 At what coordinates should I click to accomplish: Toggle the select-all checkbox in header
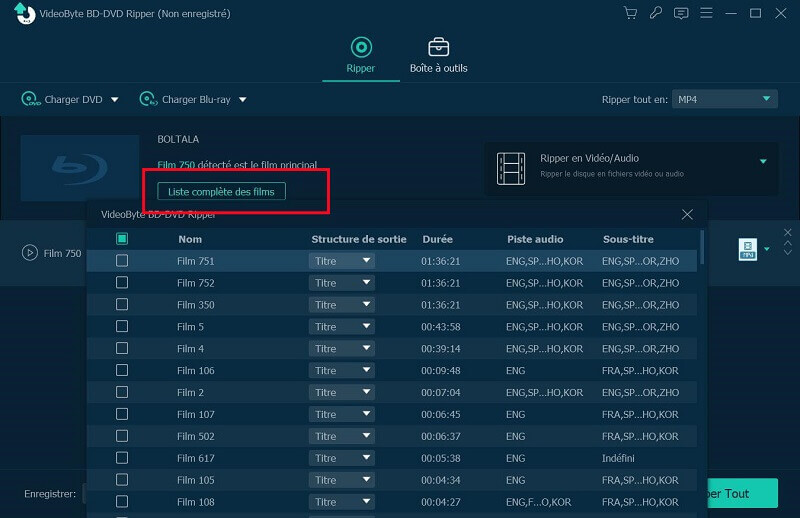(122, 239)
